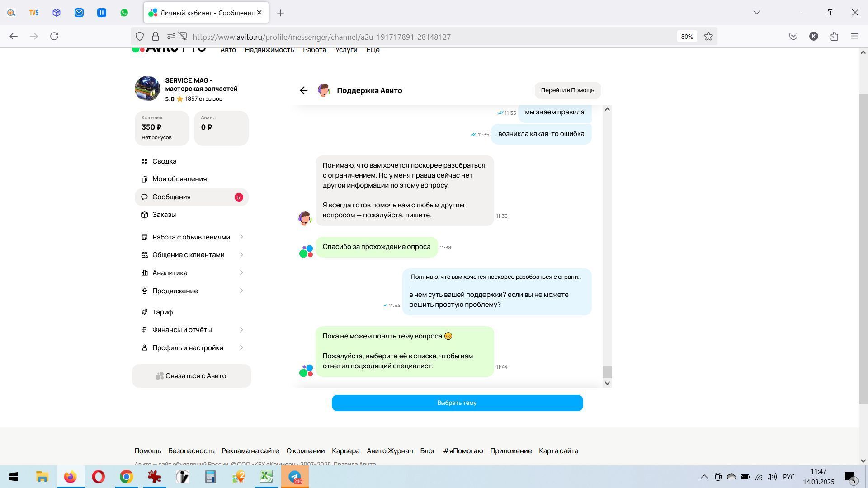Click Авито Журнал footer link
Viewport: 868px width, 488px height.
pyautogui.click(x=390, y=451)
